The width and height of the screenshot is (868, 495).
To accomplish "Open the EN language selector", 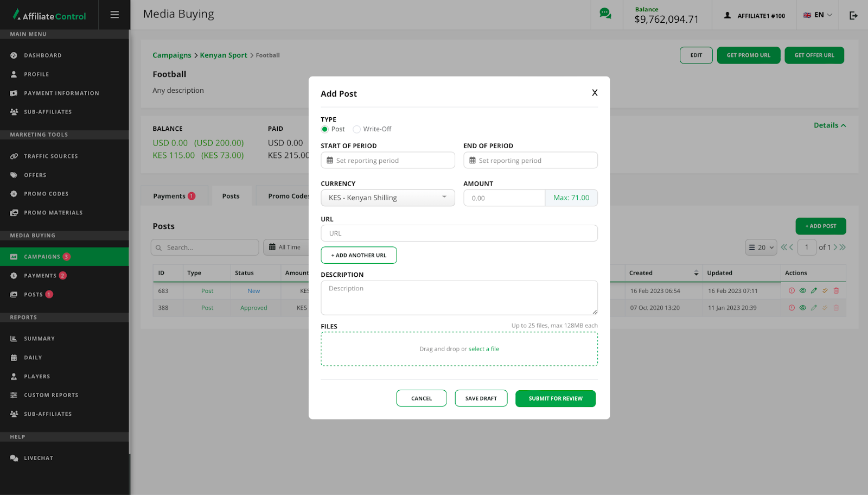I will 818,15.
